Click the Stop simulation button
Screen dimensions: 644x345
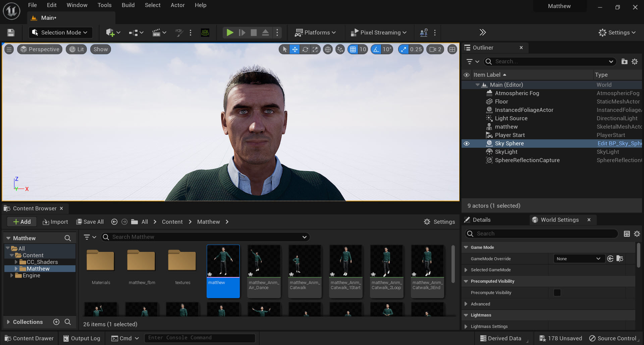(254, 32)
